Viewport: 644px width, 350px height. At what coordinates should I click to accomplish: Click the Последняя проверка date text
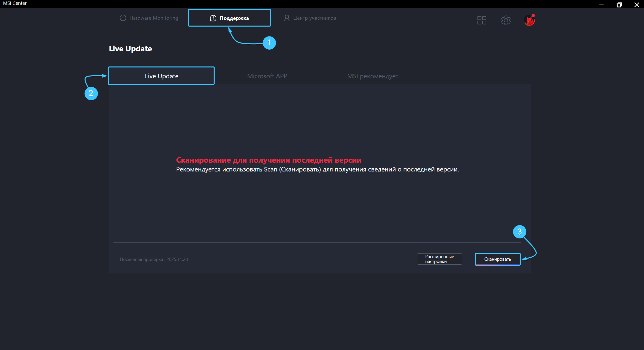(154, 259)
